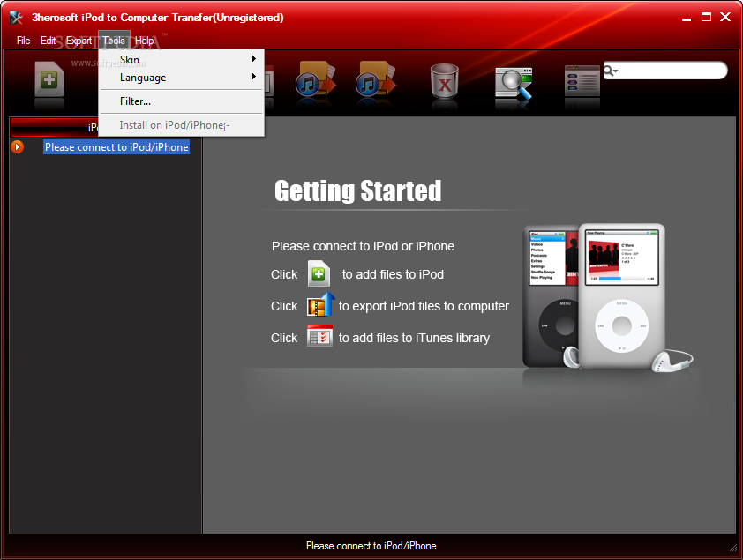Click 'Getting Started' heading text
This screenshot has width=743, height=560.
click(357, 190)
